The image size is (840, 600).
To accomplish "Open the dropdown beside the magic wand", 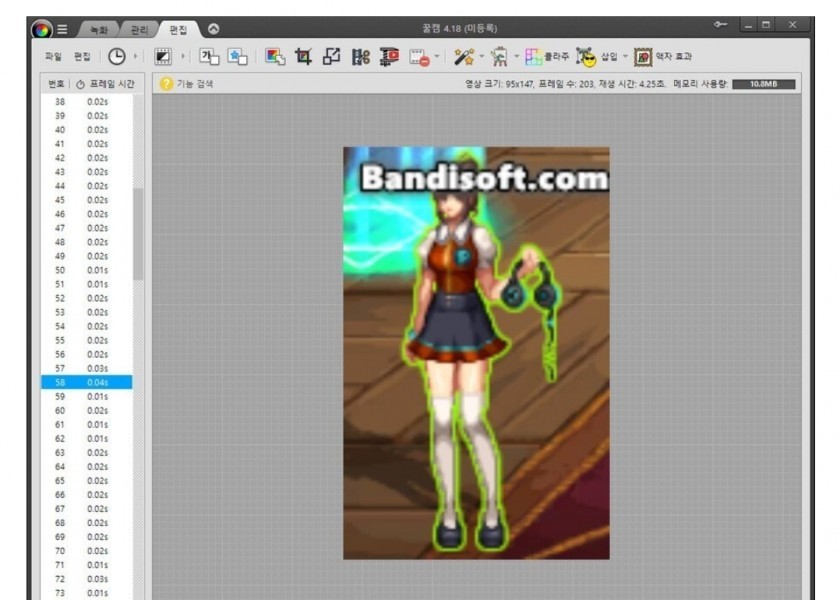I will (481, 57).
